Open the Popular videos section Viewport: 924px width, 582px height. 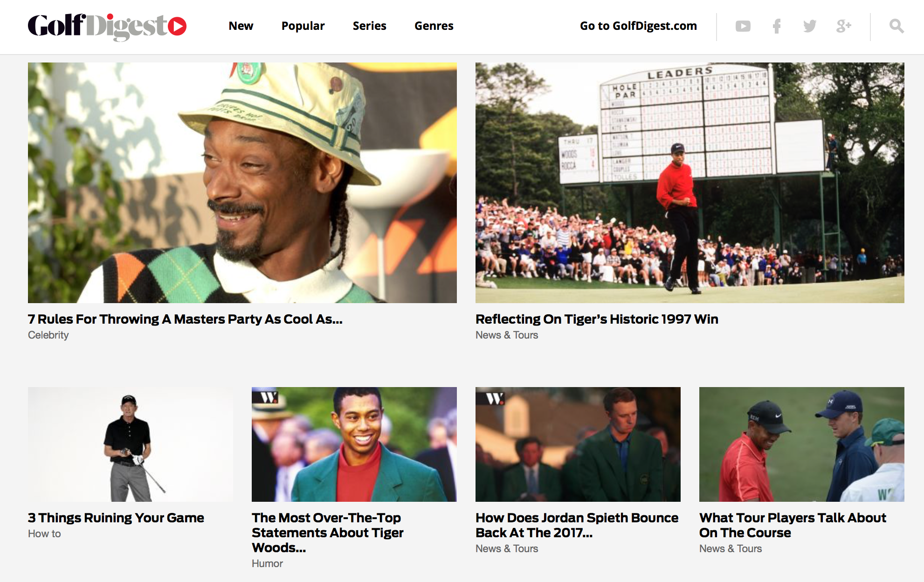click(303, 26)
